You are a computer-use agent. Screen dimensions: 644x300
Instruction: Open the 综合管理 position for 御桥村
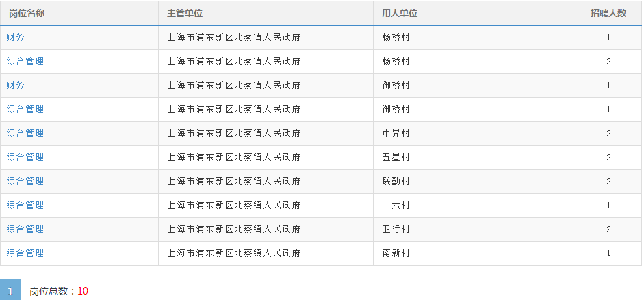[25, 110]
